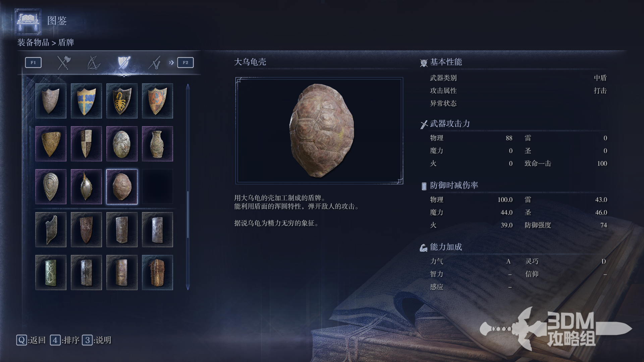
Task: Select the crossed axes weapons category icon
Action: click(x=63, y=63)
